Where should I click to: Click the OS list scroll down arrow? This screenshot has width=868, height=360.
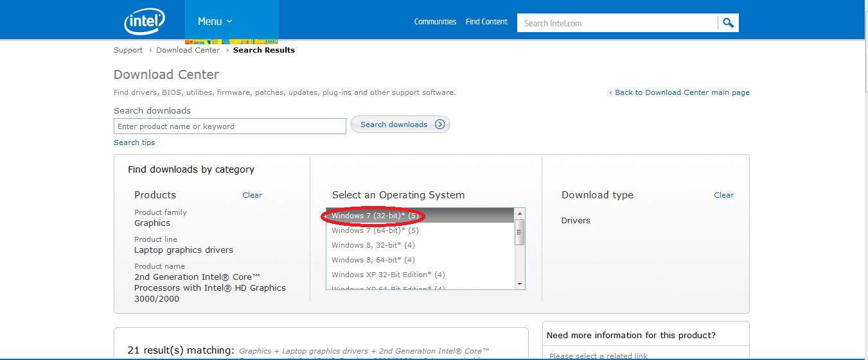pyautogui.click(x=520, y=284)
